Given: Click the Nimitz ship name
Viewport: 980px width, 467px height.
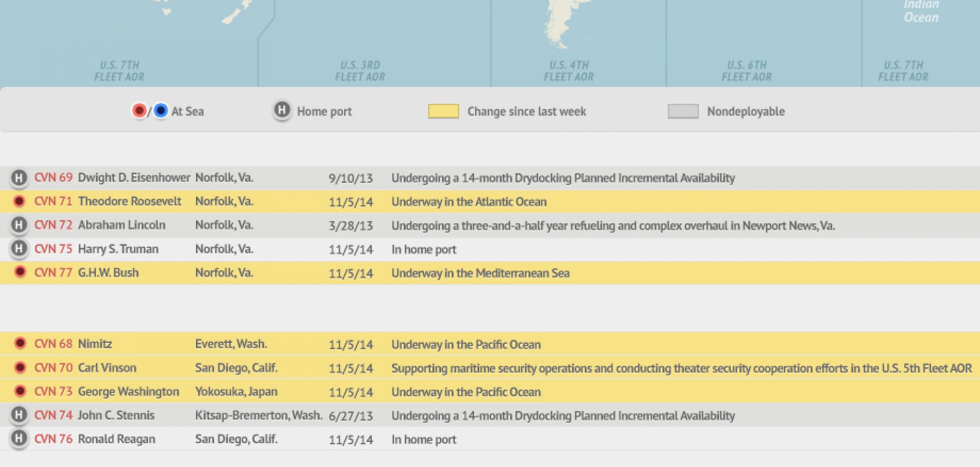Looking at the screenshot, I should coord(95,344).
